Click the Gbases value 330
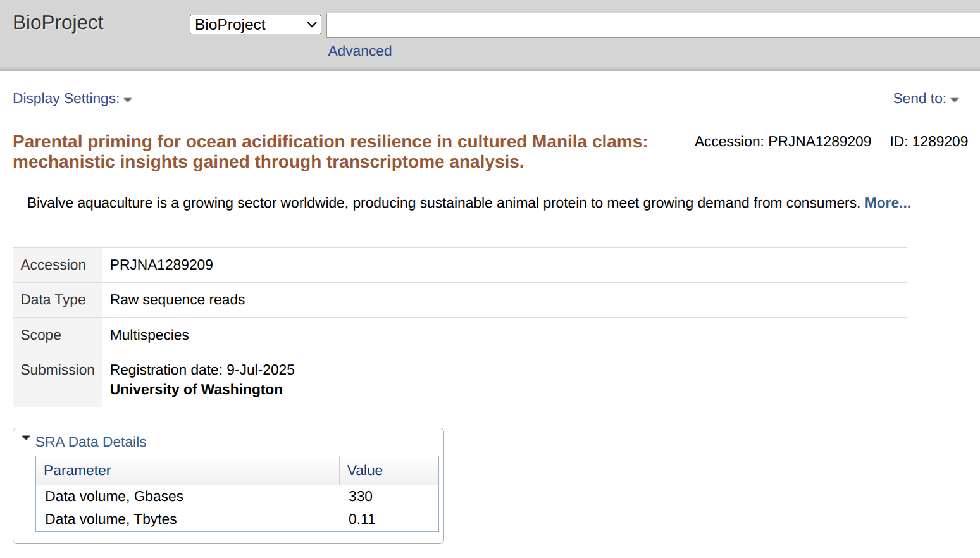The height and width of the screenshot is (558, 980). pos(359,497)
